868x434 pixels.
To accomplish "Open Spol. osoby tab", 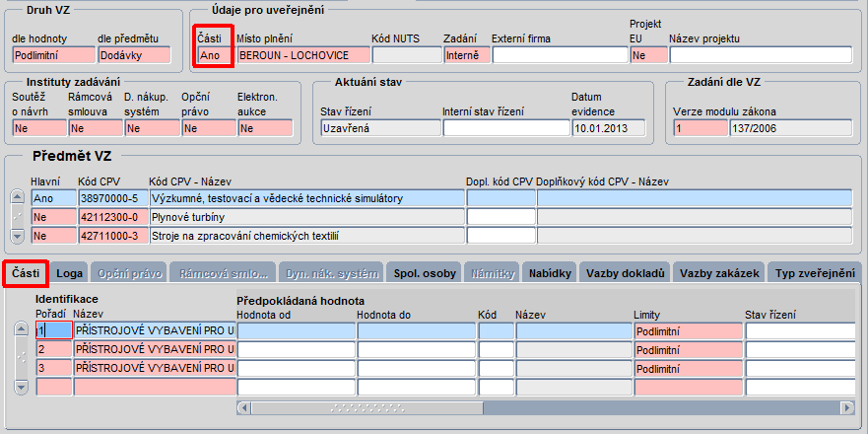I will tap(425, 273).
